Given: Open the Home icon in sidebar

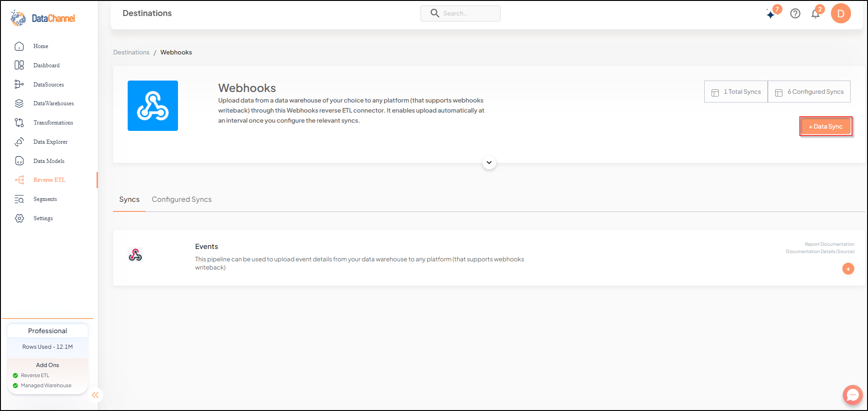Looking at the screenshot, I should (19, 46).
